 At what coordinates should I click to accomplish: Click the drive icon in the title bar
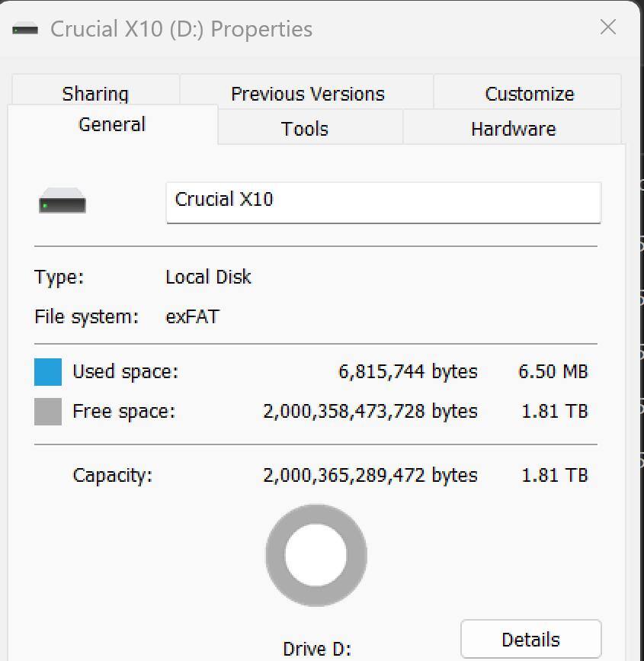25,30
